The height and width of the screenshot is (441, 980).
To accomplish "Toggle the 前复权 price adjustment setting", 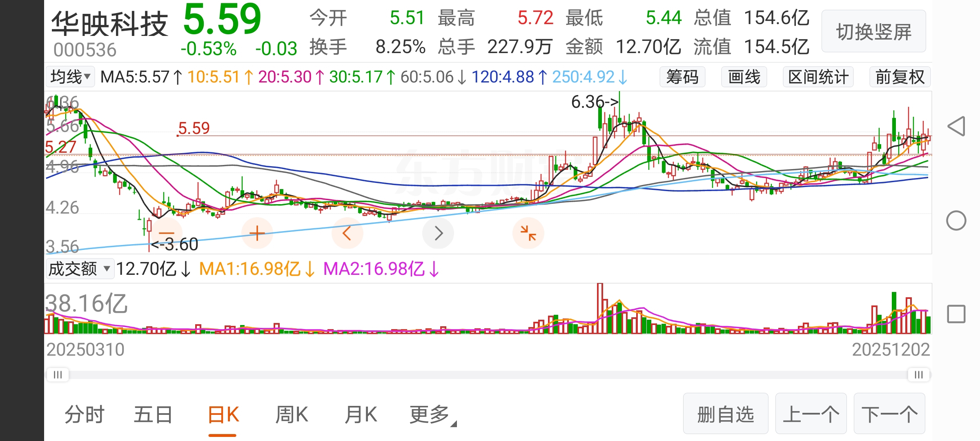I will coord(900,77).
